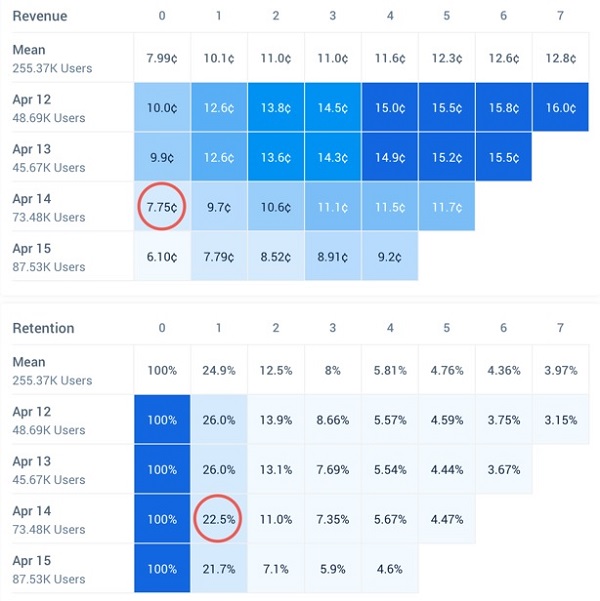Select the Revenue table title
This screenshot has width=600, height=601.
click(x=40, y=16)
